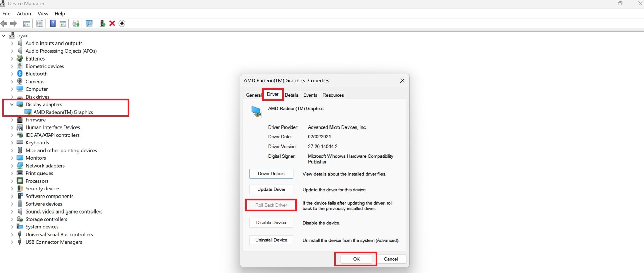Open the File menu
This screenshot has width=644, height=273.
pos(6,14)
